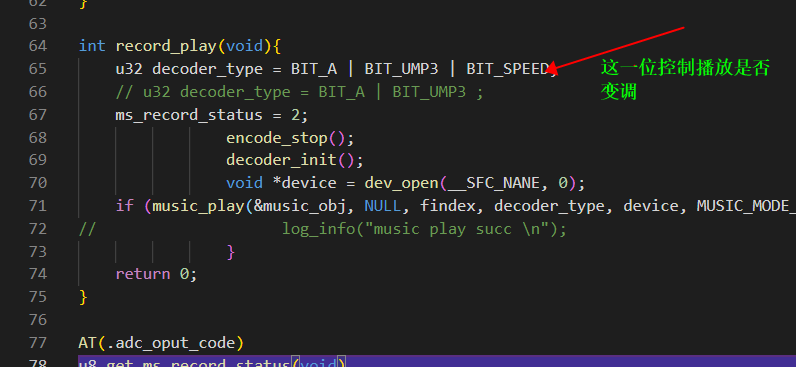Click the green Chinese annotation text
Image resolution: width=796 pixels, height=367 pixels.
[685, 80]
